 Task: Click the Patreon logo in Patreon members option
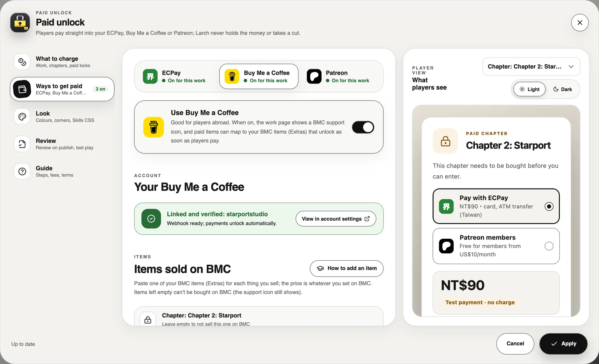click(446, 246)
